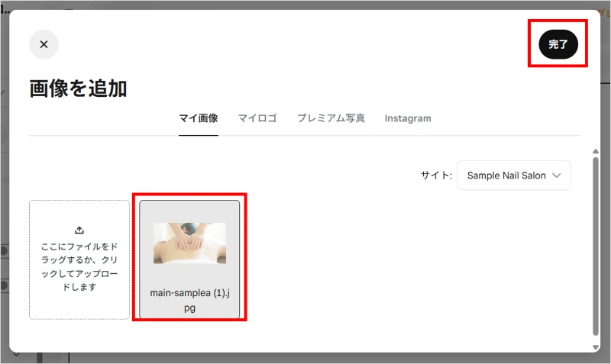Click the chevron below the dialog's bottom-left corner
Image resolution: width=611 pixels, height=364 pixels.
coord(16,354)
